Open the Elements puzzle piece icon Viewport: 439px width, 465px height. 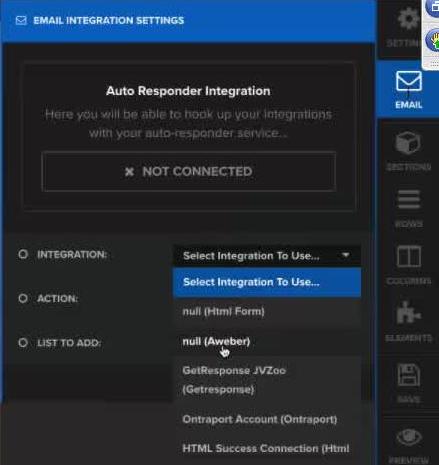pyautogui.click(x=409, y=313)
